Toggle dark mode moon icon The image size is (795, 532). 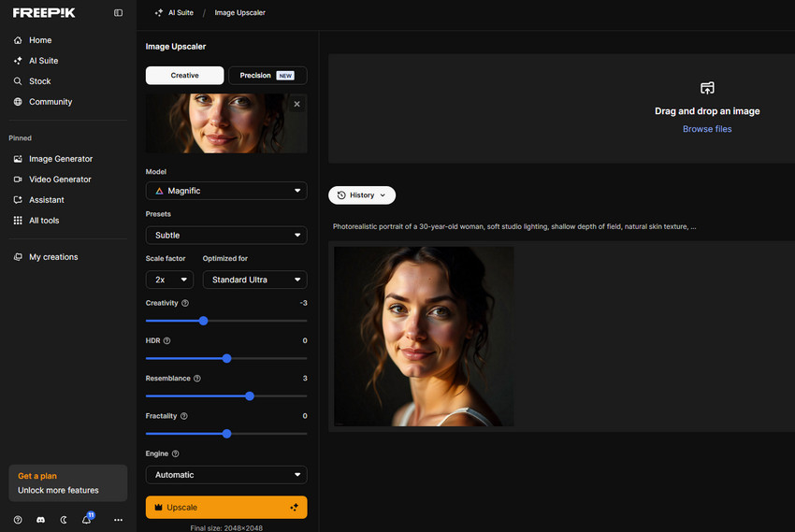coord(64,520)
